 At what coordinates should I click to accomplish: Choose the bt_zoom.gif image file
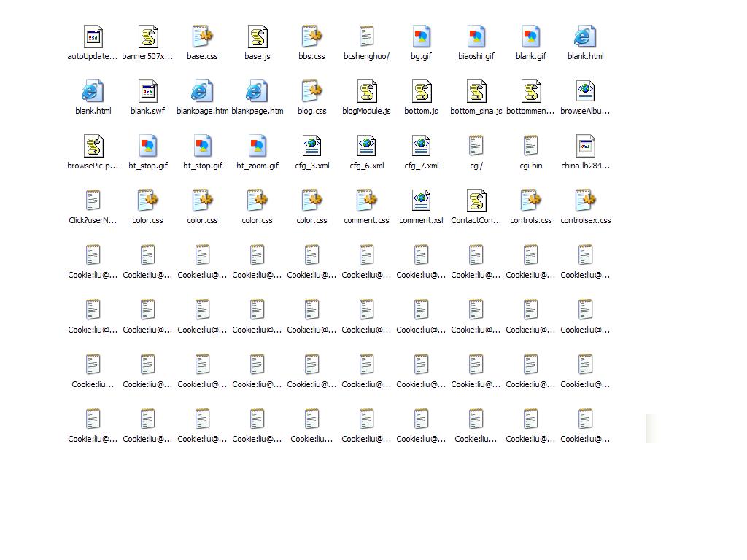257,147
